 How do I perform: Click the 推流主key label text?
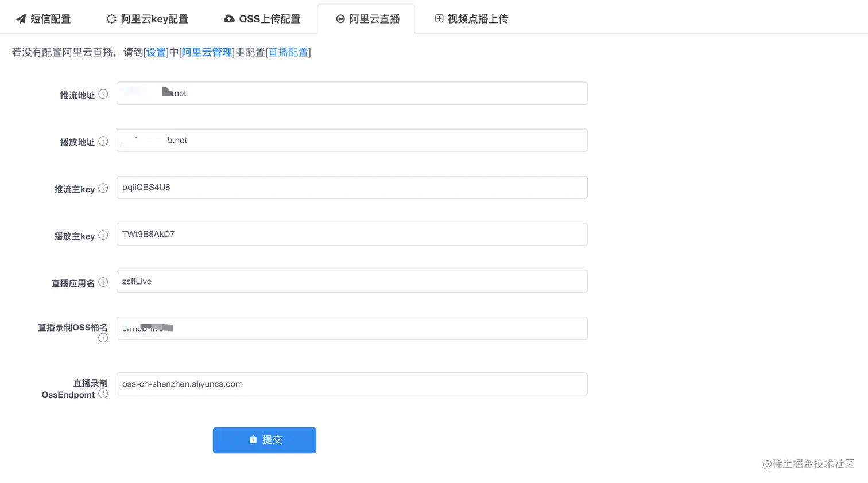75,189
